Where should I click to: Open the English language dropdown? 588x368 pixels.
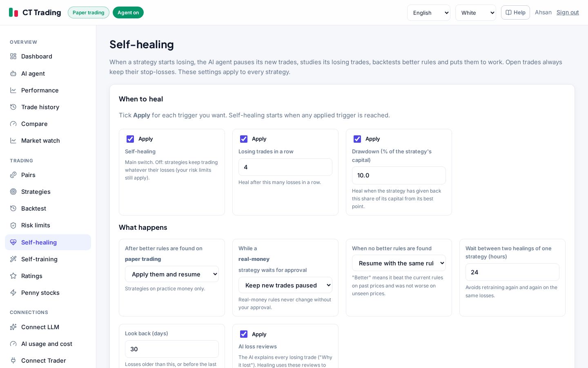(x=429, y=13)
